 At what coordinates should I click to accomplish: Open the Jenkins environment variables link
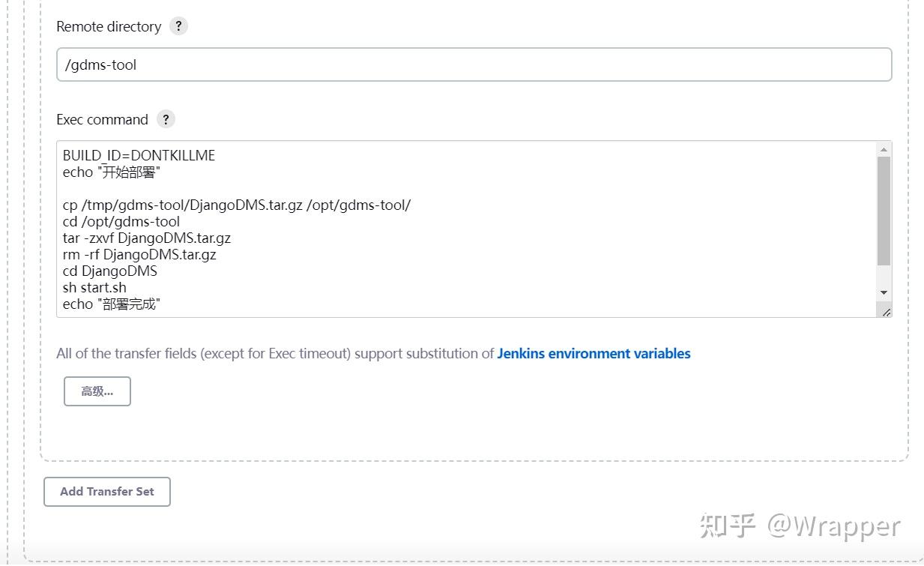[594, 354]
